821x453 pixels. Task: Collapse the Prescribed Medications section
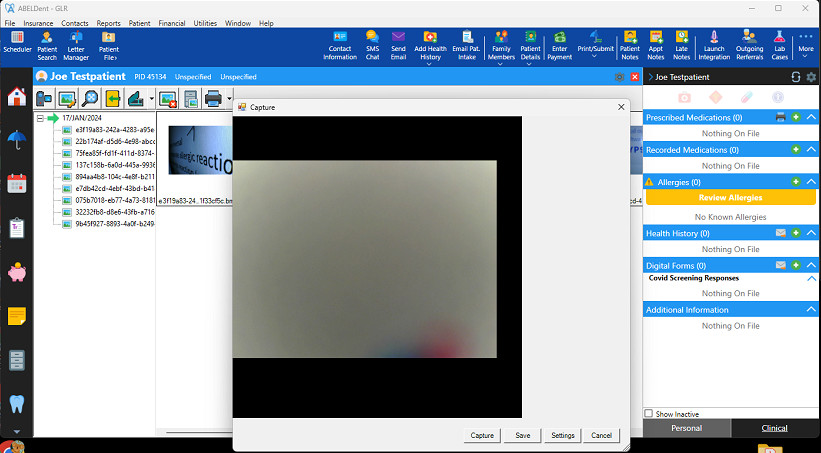coord(811,118)
